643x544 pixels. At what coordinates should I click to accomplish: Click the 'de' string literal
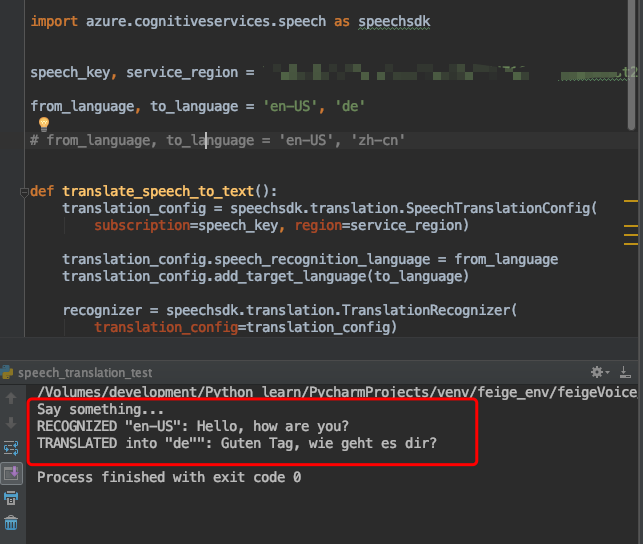pyautogui.click(x=350, y=106)
